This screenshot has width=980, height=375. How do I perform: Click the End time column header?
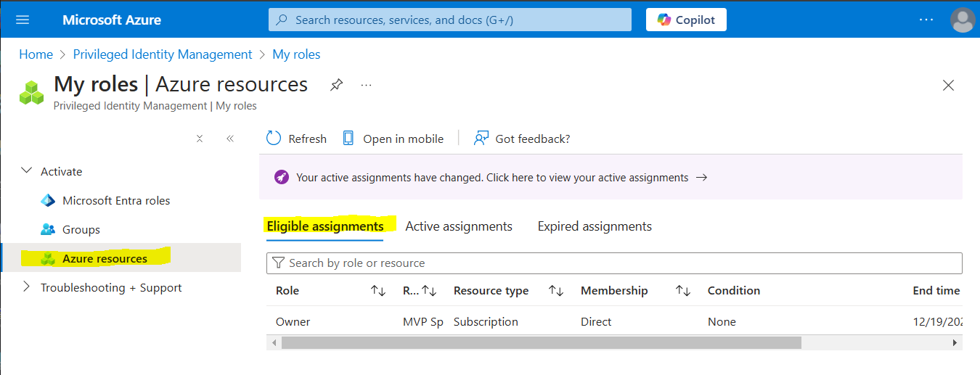point(936,291)
